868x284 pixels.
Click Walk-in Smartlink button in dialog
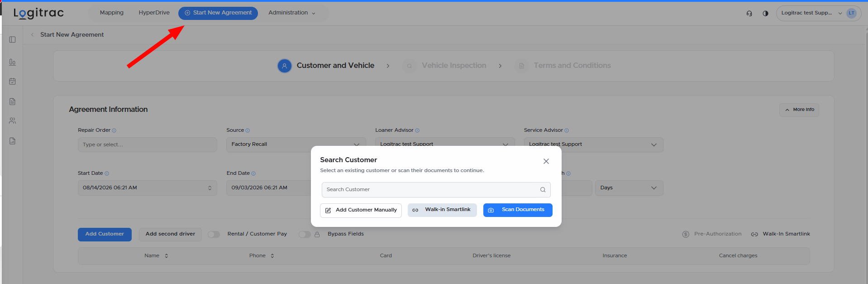[442, 210]
